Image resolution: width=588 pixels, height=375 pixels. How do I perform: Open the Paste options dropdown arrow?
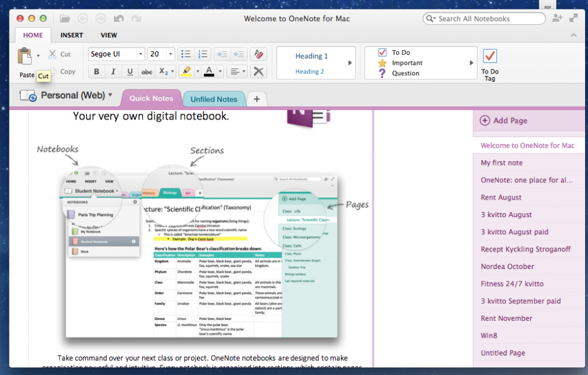(x=38, y=56)
